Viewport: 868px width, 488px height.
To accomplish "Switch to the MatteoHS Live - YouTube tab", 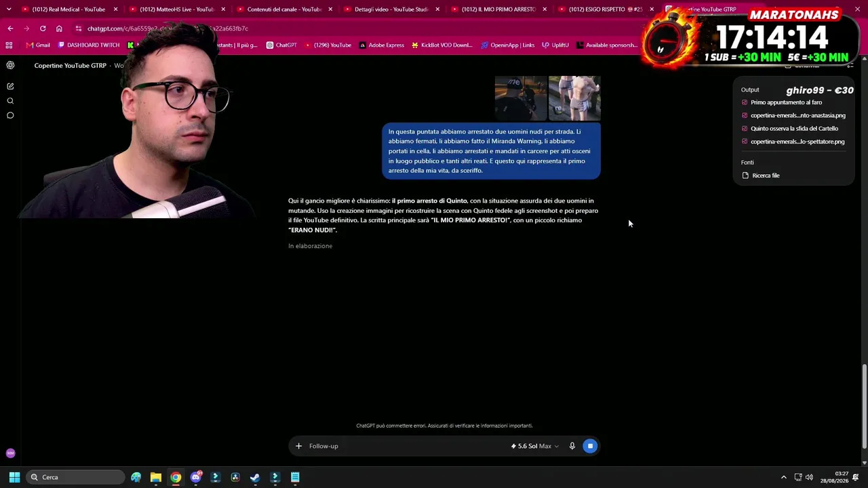I will click(x=176, y=9).
